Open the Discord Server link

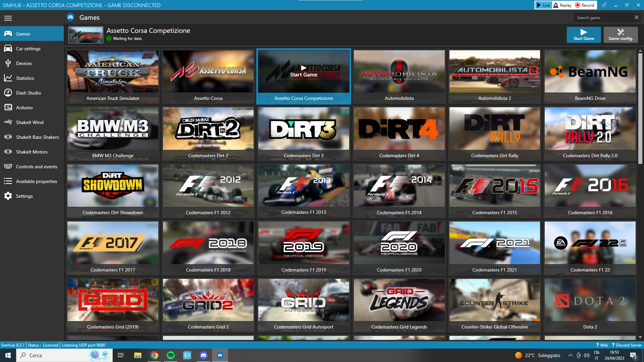tap(627, 345)
